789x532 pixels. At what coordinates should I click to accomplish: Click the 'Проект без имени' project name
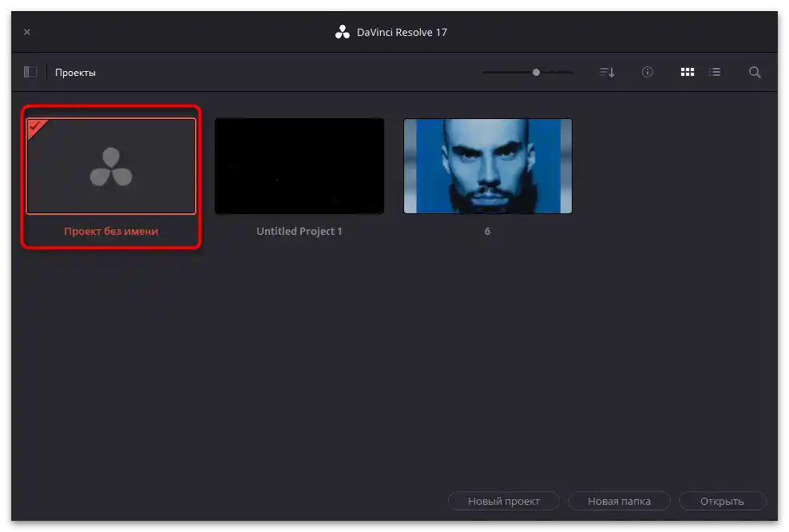[111, 232]
